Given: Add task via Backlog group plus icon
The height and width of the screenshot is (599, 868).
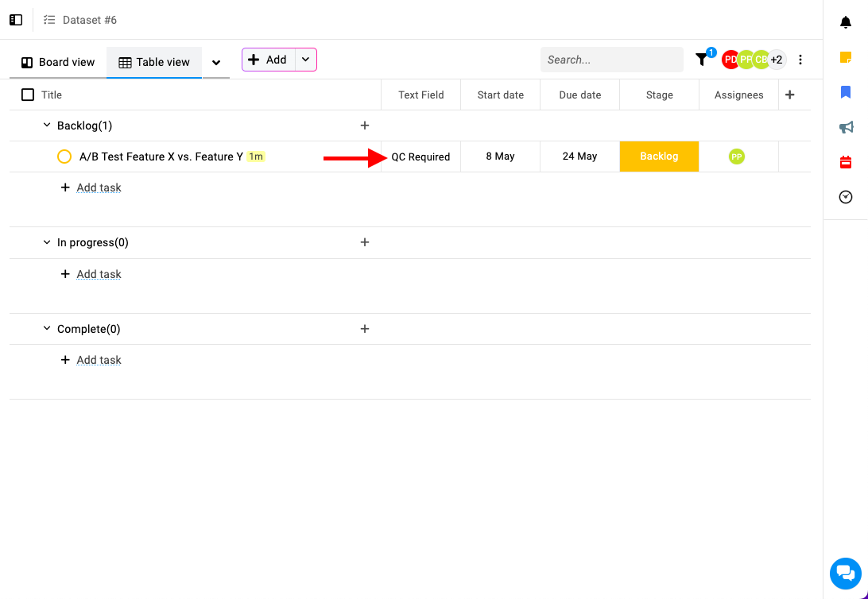Looking at the screenshot, I should point(364,126).
